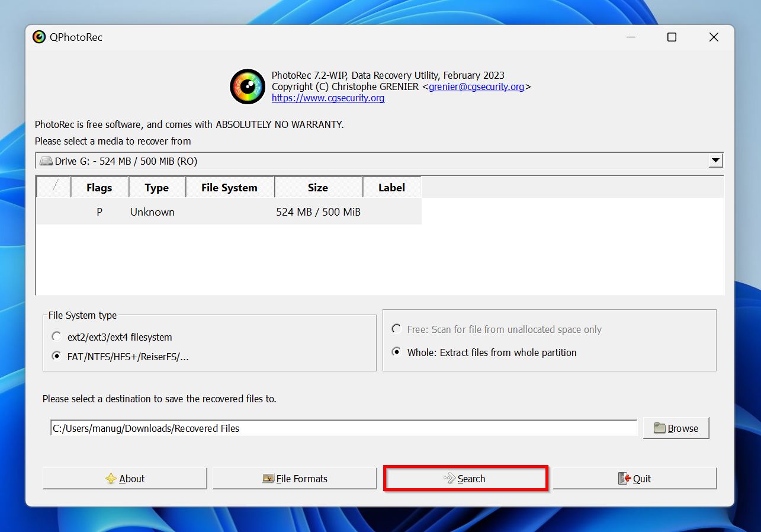Click the File System column header
761x532 pixels.
coord(230,187)
